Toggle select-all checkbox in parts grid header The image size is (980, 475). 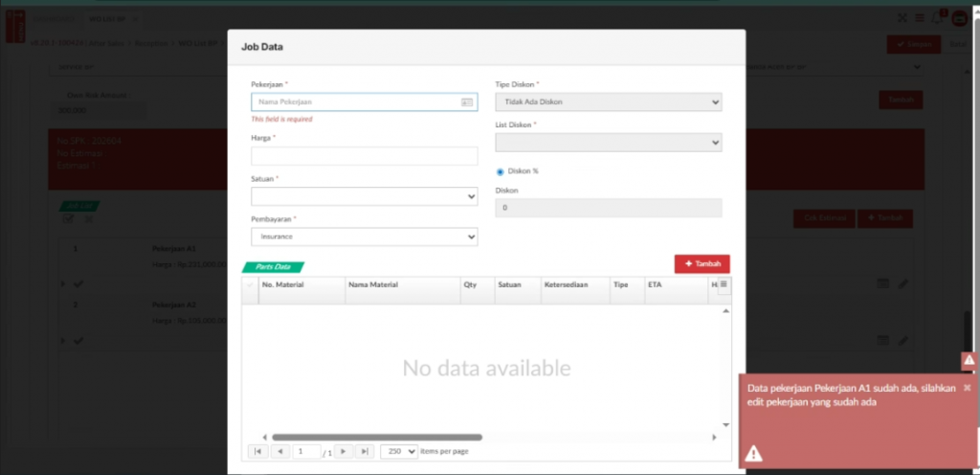[x=251, y=284]
